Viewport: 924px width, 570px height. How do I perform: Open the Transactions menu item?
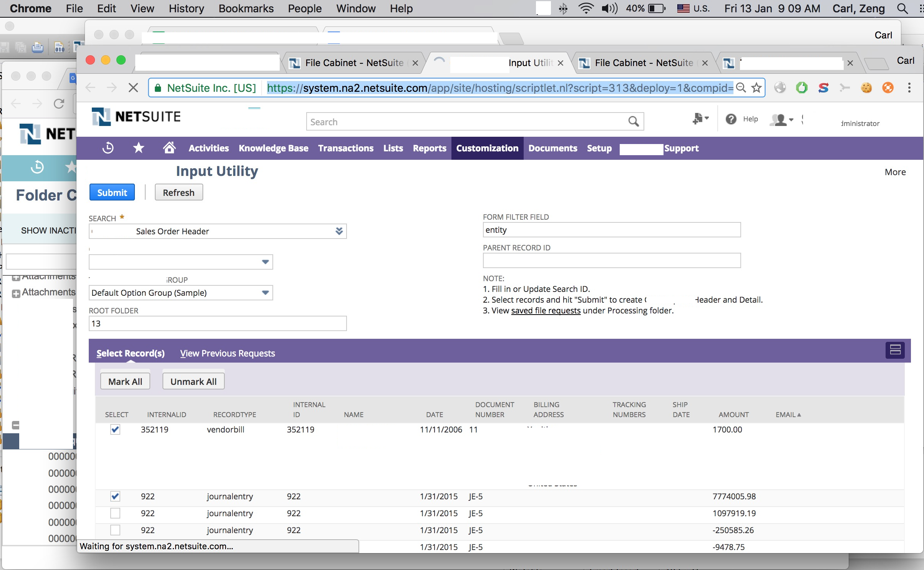point(345,148)
